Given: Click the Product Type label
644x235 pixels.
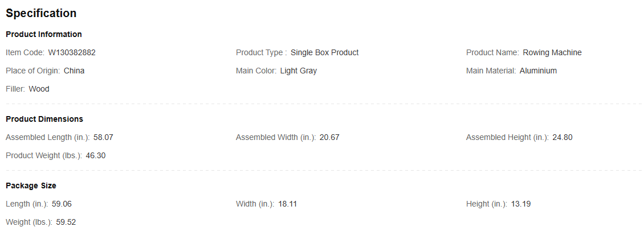Looking at the screenshot, I should (x=261, y=52).
